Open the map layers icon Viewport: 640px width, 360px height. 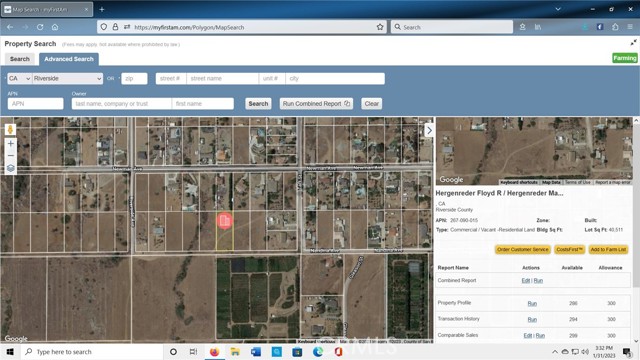[x=11, y=168]
